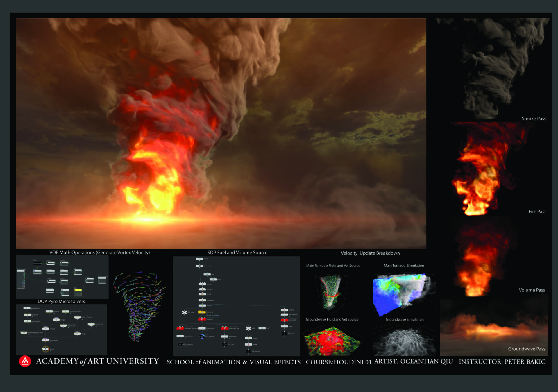
Task: Click the Groundwave Pass render image
Action: point(493,328)
